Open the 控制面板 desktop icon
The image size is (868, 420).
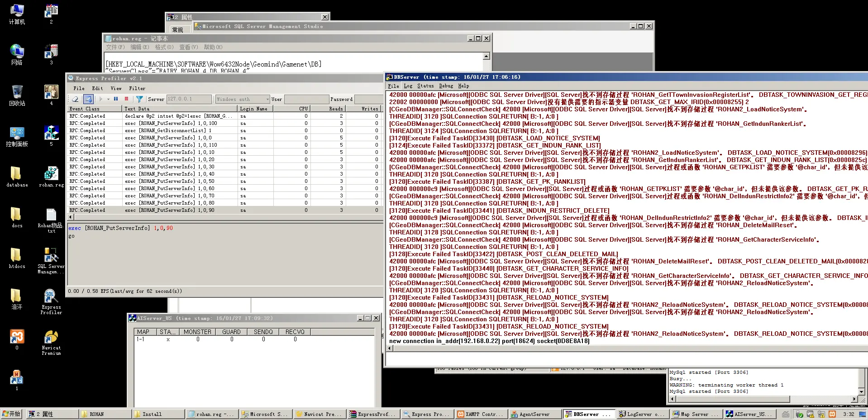pyautogui.click(x=17, y=136)
